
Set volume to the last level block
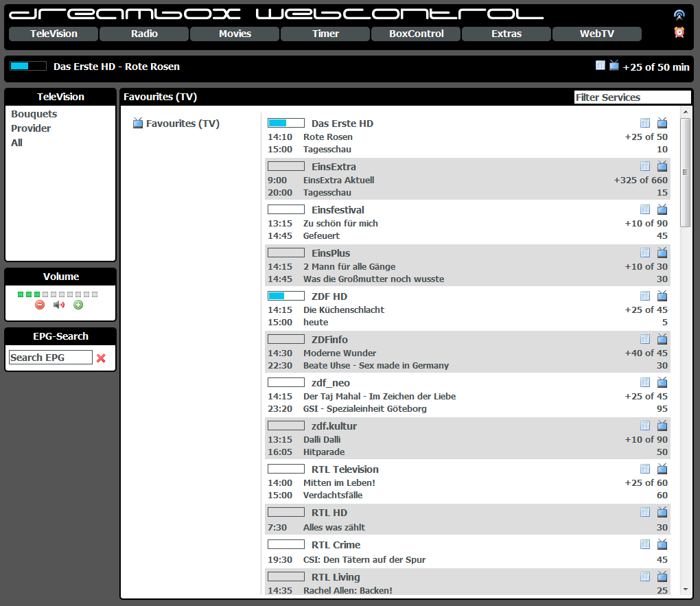coord(95,294)
